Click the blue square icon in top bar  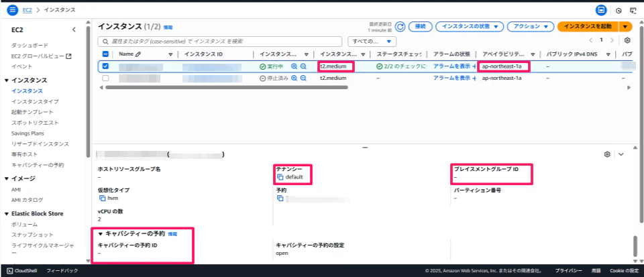click(601, 10)
